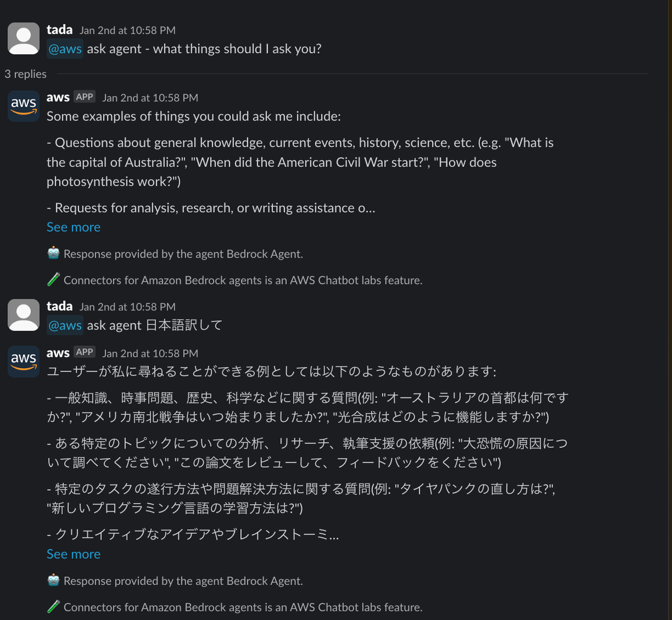Click robot emoji in the first Bedrock Agent note

53,253
